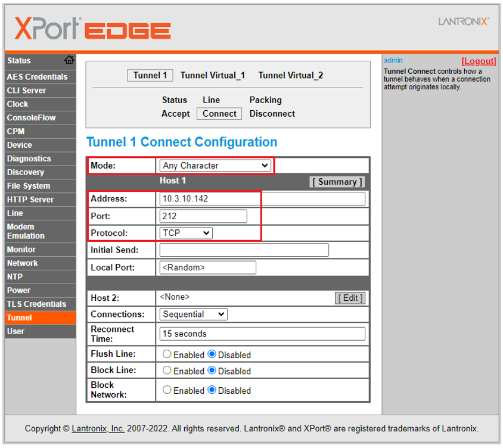
Task: Enable Block Network radio button
Action: point(167,390)
